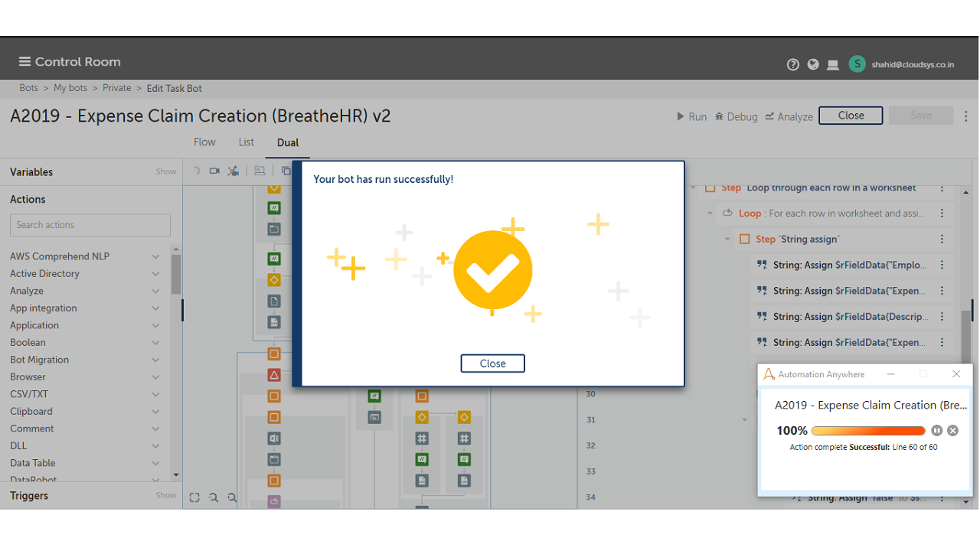Open the Control Room hamburger menu
980x551 pixels.
point(25,62)
